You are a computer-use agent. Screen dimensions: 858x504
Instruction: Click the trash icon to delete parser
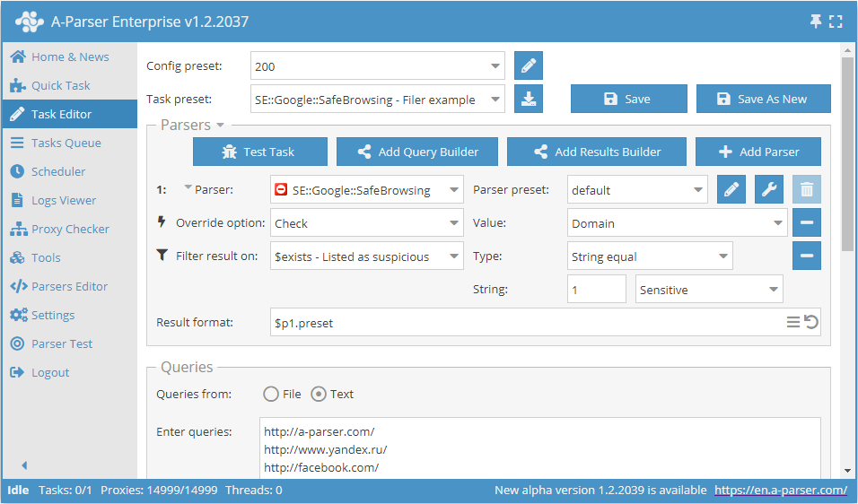coord(807,190)
